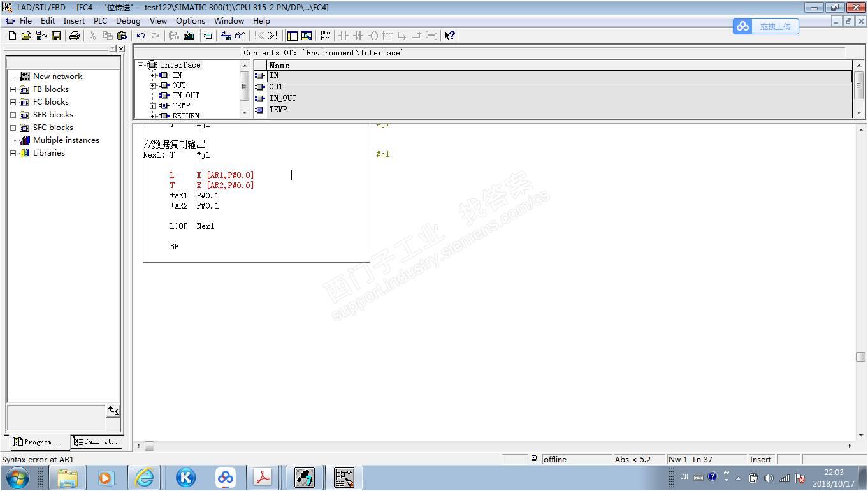Switch to the Program elements tab

(38, 442)
